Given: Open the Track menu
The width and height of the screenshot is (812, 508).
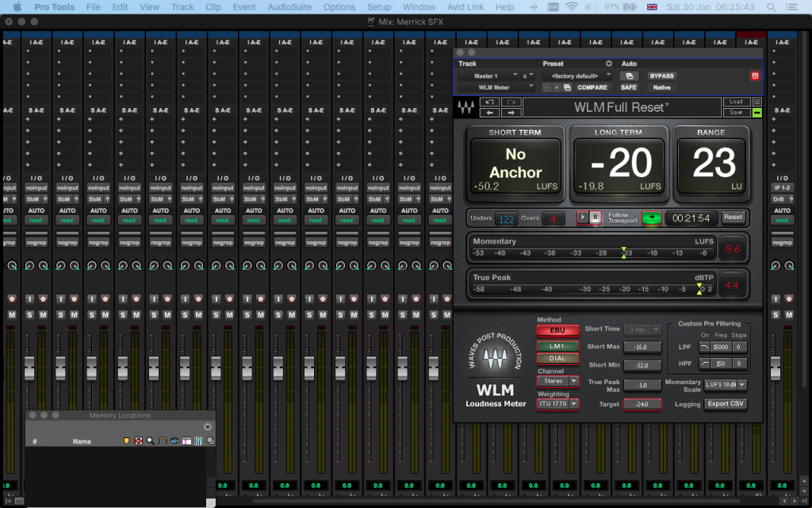Looking at the screenshot, I should tap(182, 7).
